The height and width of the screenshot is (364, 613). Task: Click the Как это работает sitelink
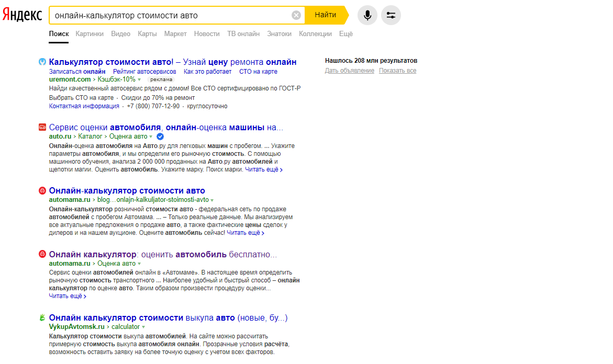click(208, 72)
